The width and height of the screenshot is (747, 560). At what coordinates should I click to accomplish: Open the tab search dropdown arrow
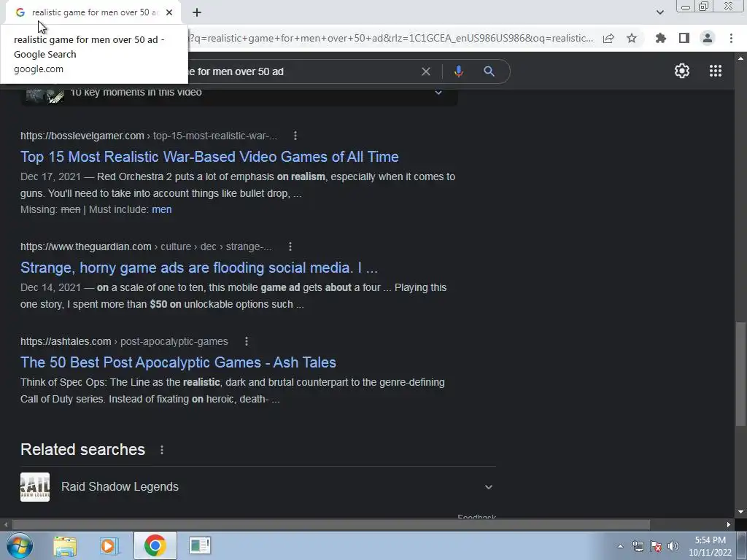pyautogui.click(x=659, y=12)
